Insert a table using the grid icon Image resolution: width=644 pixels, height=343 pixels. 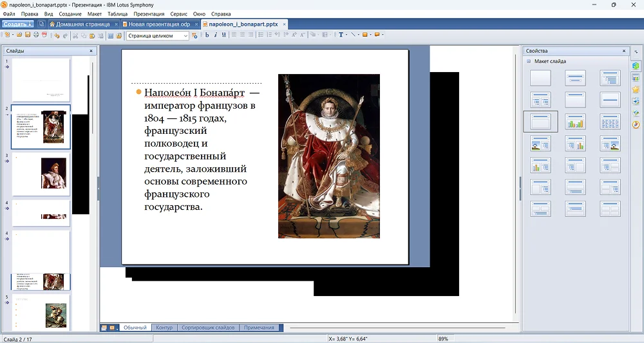110,35
